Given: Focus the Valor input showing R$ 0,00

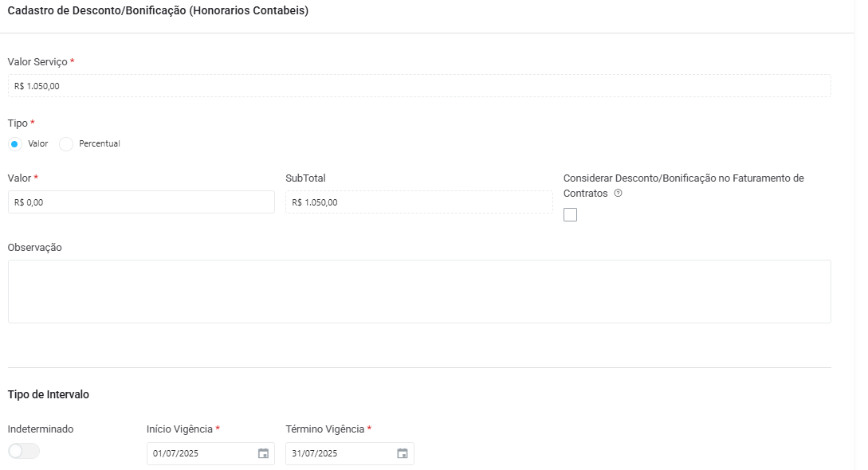Looking at the screenshot, I should click(x=141, y=202).
